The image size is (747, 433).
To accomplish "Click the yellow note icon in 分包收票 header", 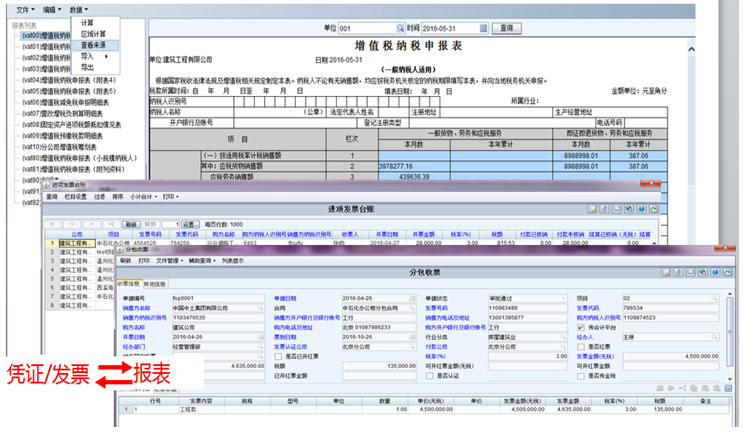I will (666, 272).
